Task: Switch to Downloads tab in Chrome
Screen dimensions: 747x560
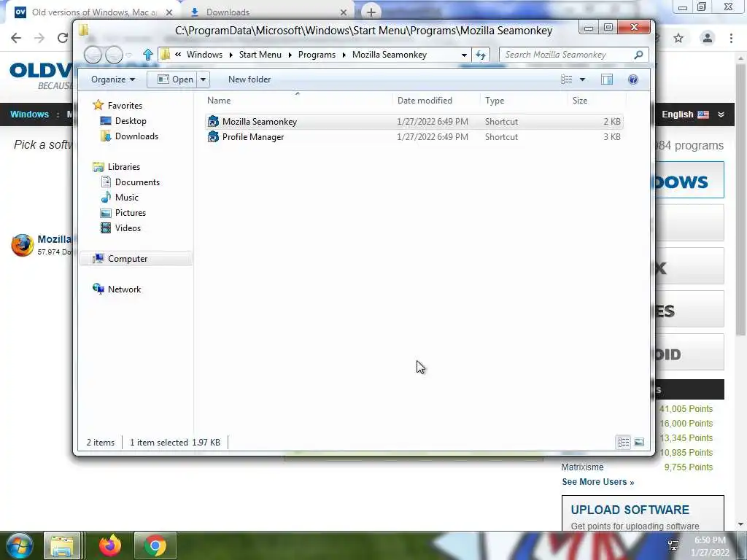Action: coord(270,12)
